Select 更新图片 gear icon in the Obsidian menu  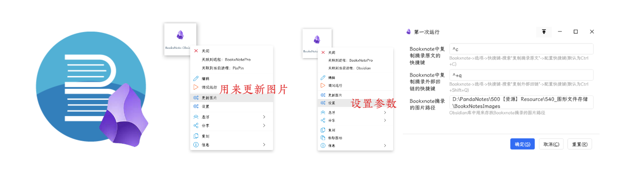(x=323, y=95)
